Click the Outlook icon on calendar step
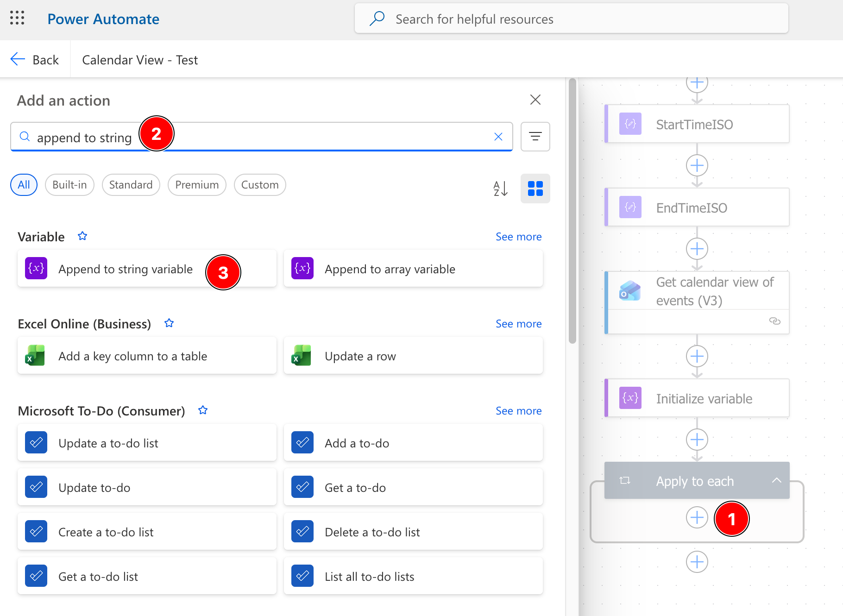 [x=630, y=291]
